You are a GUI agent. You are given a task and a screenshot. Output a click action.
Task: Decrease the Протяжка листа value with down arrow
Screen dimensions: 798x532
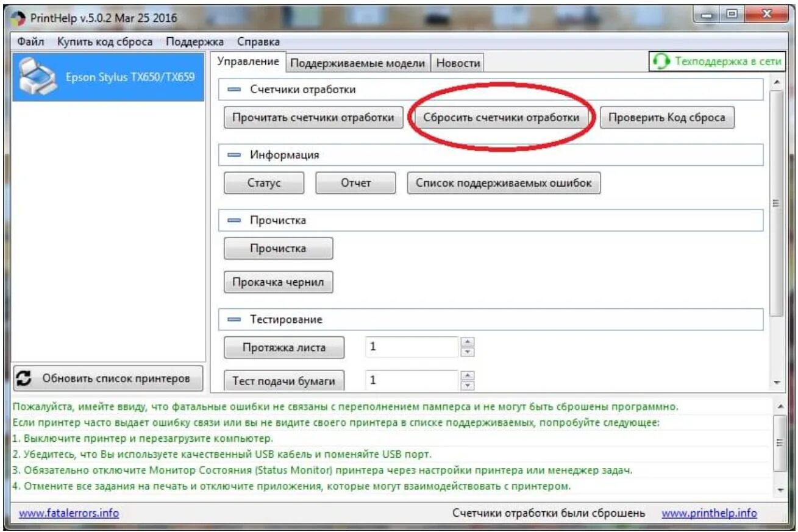click(x=468, y=352)
